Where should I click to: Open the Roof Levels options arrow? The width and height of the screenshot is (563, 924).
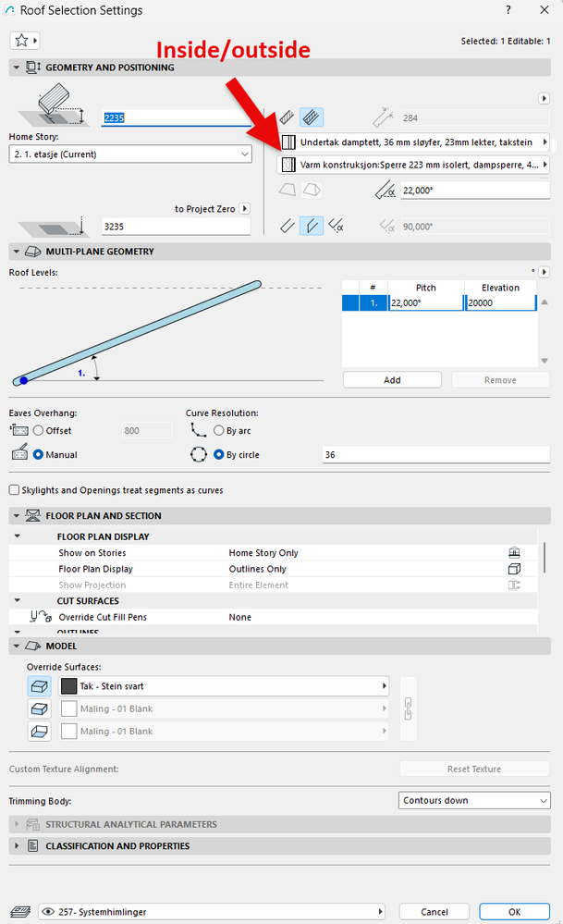point(545,272)
